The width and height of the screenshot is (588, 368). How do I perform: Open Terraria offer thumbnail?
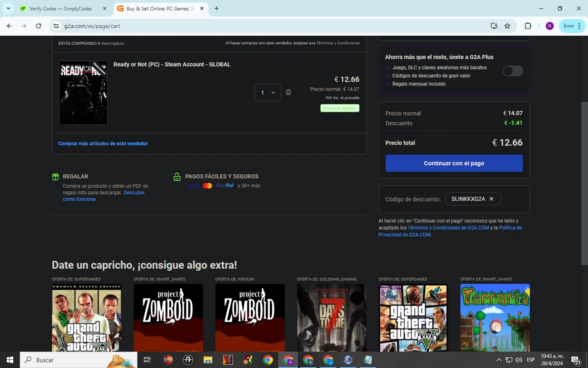point(495,317)
